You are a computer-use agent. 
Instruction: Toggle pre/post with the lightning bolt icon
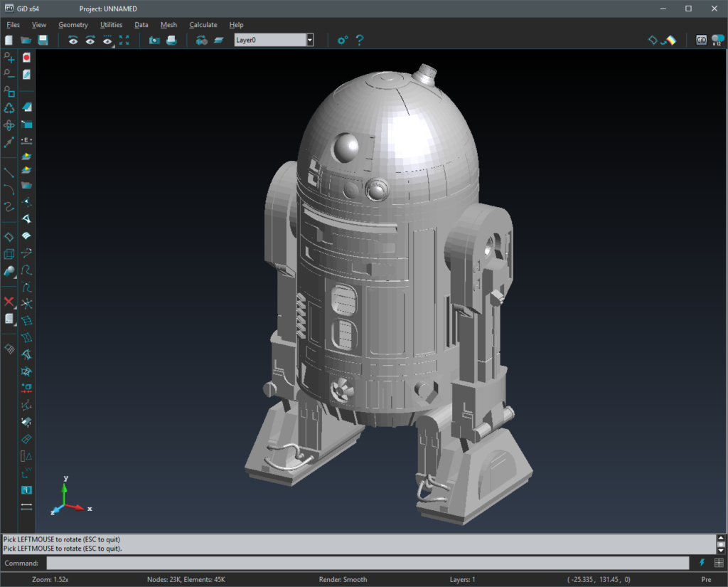click(702, 563)
